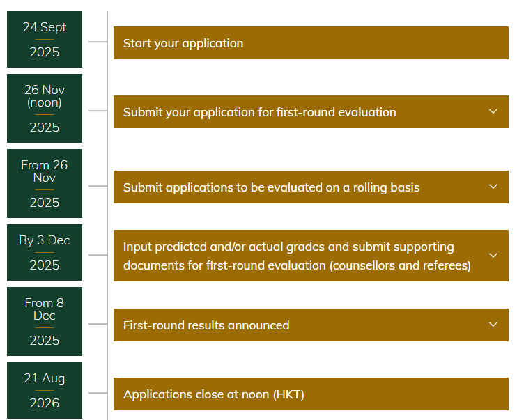Select the 'From 26 Nov 2025' date box
This screenshot has height=420, width=517.
pyautogui.click(x=45, y=183)
